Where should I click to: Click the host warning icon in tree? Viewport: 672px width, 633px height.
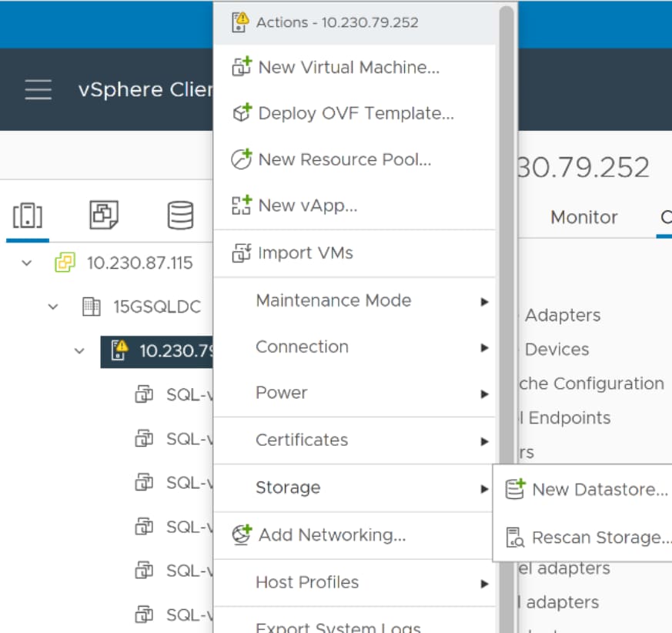(x=119, y=350)
